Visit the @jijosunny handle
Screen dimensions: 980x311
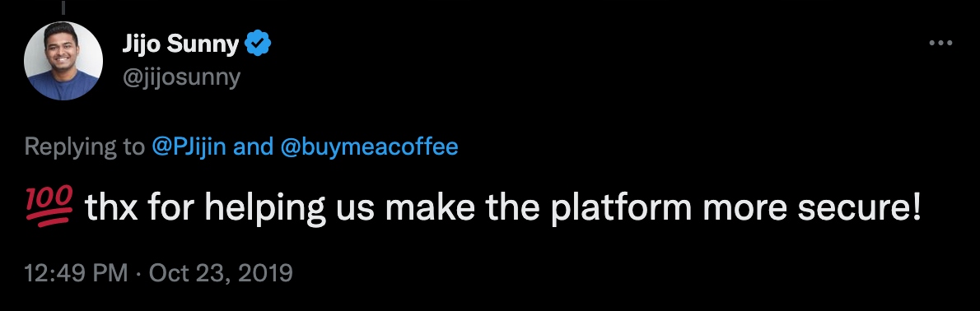[181, 77]
